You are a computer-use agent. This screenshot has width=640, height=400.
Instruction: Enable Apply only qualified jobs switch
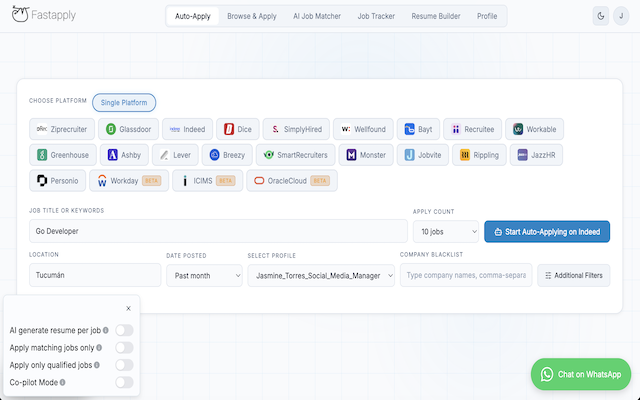124,365
